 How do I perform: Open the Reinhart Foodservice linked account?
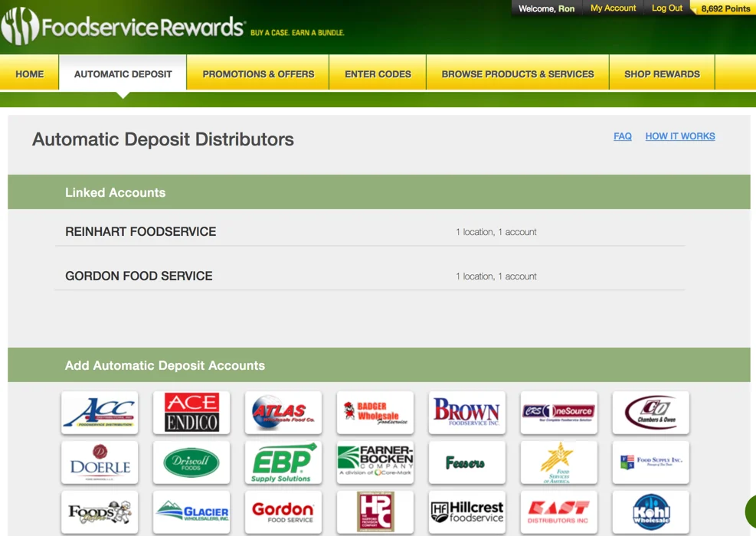(370, 232)
